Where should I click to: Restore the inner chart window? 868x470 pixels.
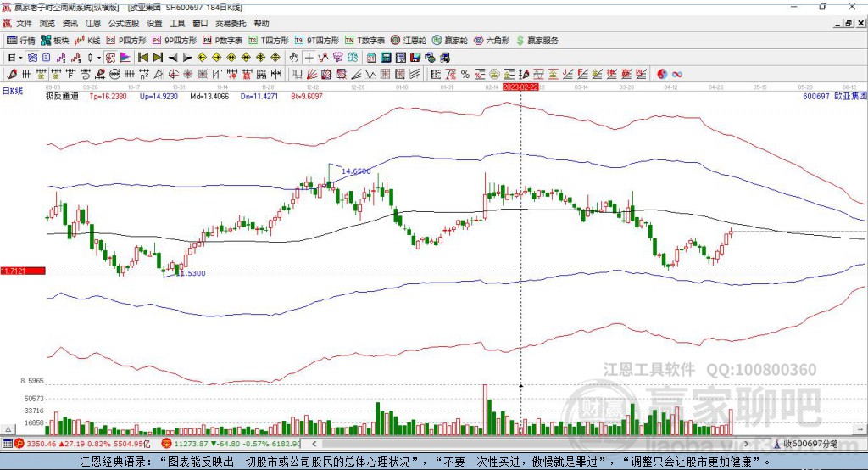[849, 23]
